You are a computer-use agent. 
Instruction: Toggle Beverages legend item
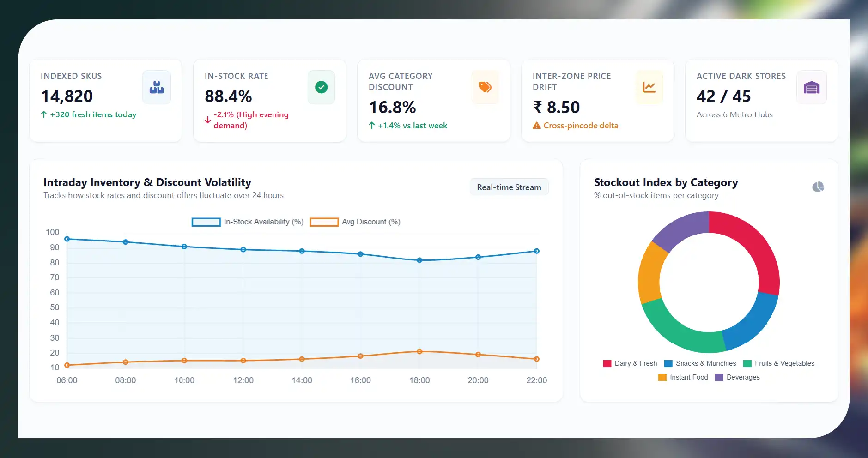coord(737,377)
